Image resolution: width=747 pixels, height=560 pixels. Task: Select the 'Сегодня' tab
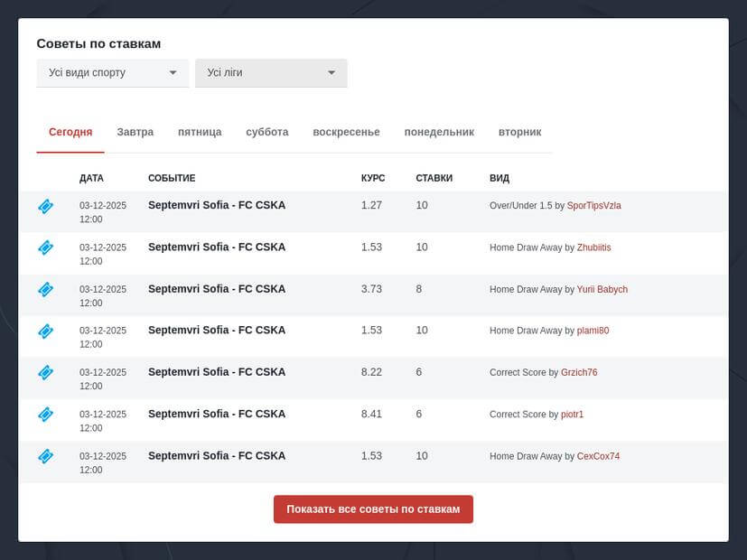70,132
